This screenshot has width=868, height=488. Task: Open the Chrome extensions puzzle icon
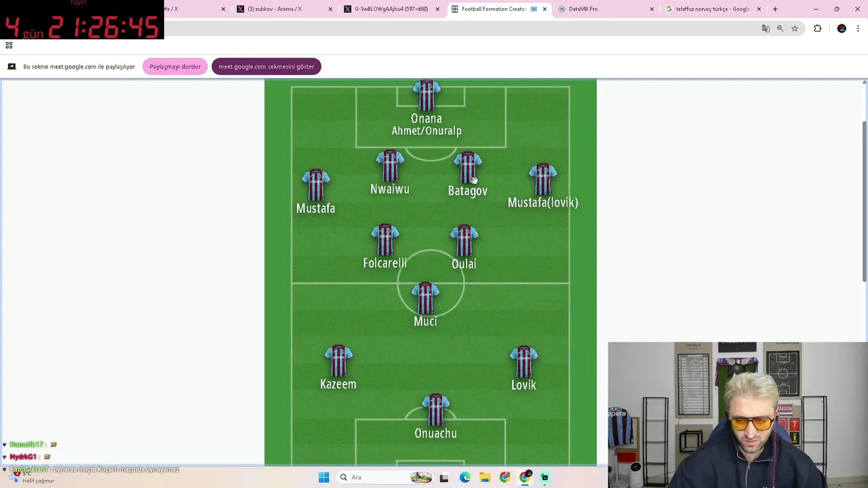click(817, 28)
